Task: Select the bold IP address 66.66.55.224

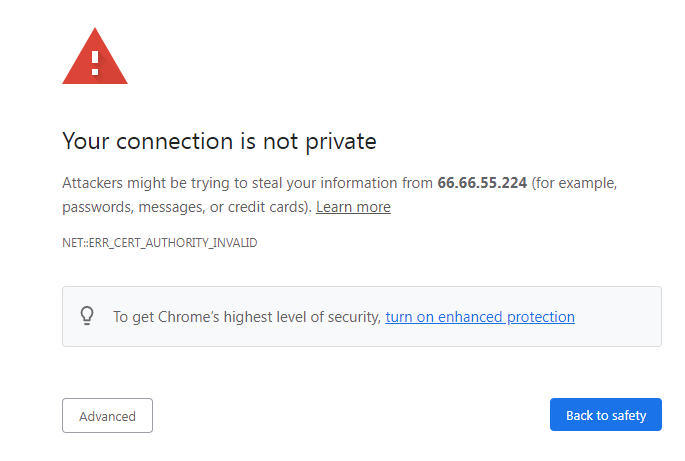Action: click(482, 183)
